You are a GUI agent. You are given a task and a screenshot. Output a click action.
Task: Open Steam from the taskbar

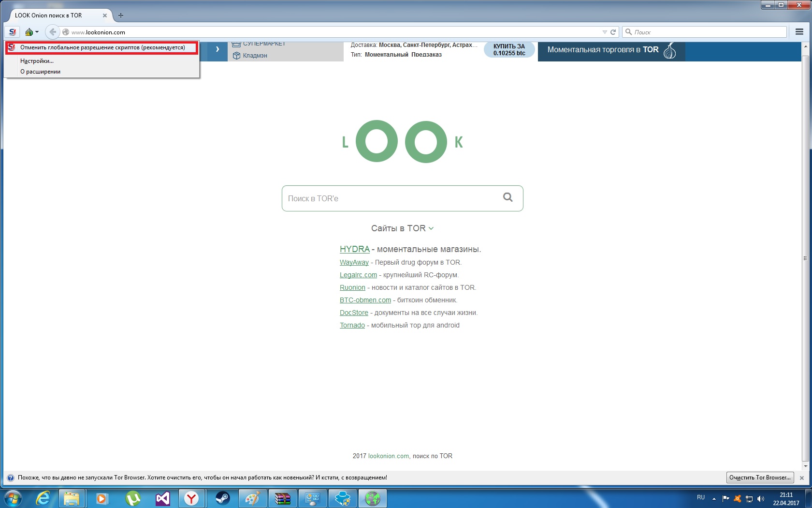222,498
